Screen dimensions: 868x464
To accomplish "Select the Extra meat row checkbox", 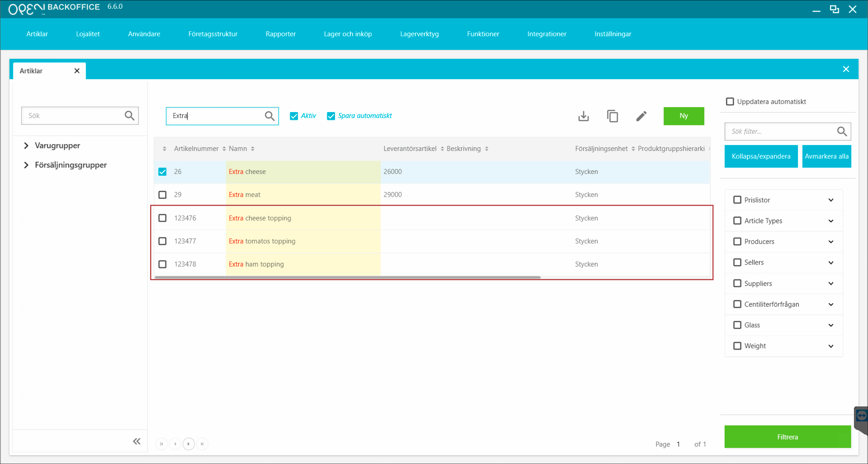I will coord(162,195).
